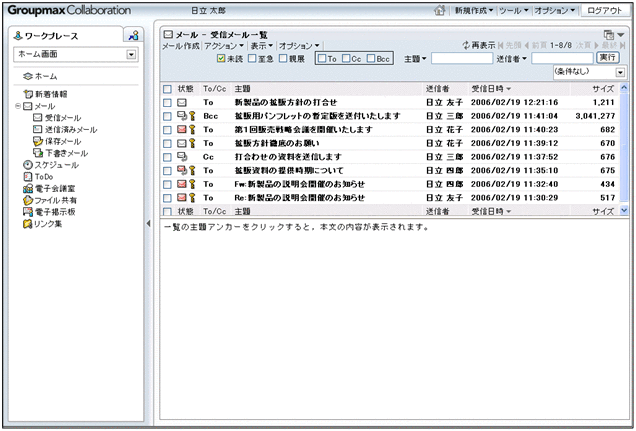This screenshot has height=431, width=636.
Task: Tick the select-all checkbox in the top list header
Action: point(167,89)
